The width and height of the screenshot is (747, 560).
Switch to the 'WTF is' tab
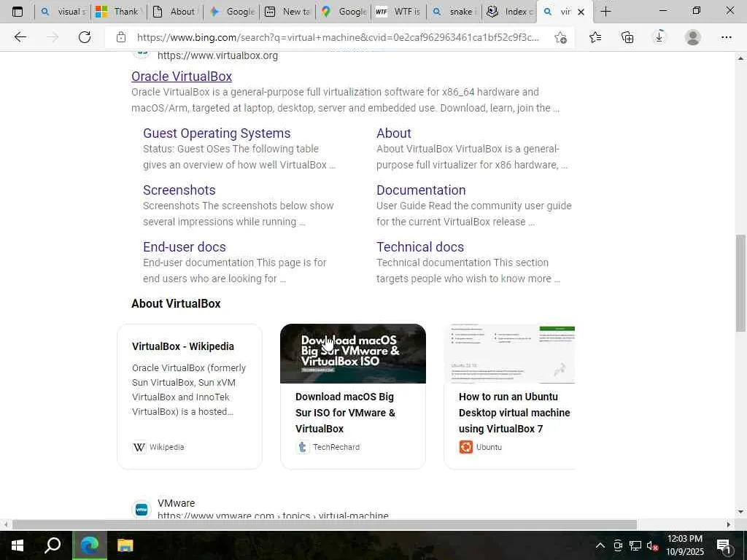[398, 12]
